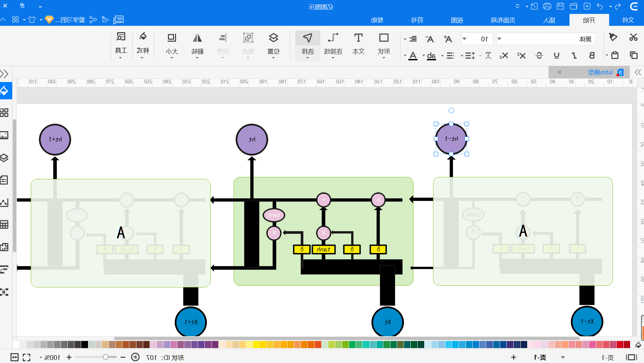Image resolution: width=644 pixels, height=363 pixels.
Task: Toggle strikethrough formatting
Action: pos(539,55)
